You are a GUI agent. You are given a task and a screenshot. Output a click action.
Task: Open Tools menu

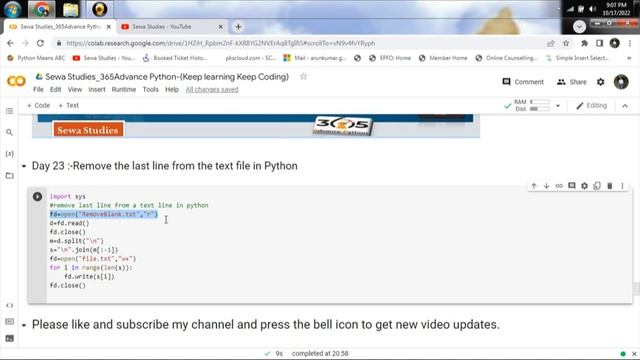151,89
